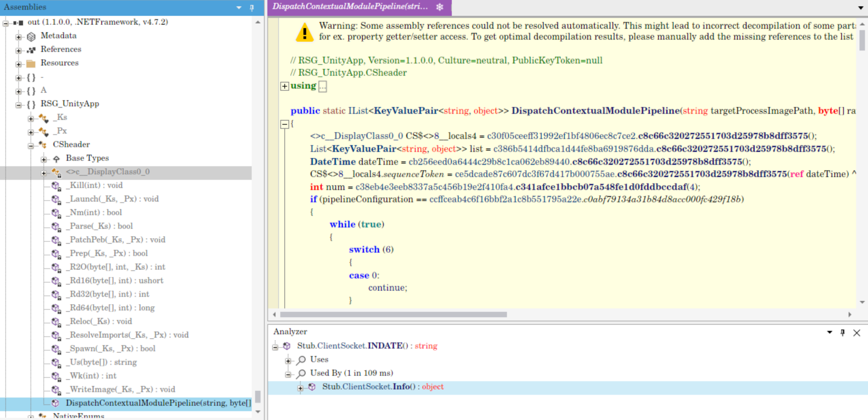Expand the <>c__DisplayClass0_0 node
Screen dimensions: 868x420
(44, 173)
